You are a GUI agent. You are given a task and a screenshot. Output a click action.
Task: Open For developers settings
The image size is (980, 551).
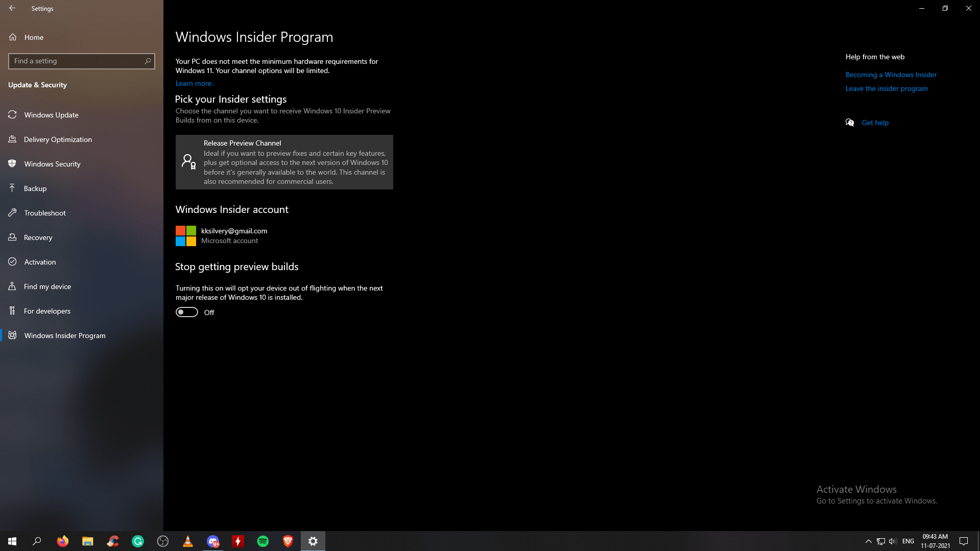(82, 311)
